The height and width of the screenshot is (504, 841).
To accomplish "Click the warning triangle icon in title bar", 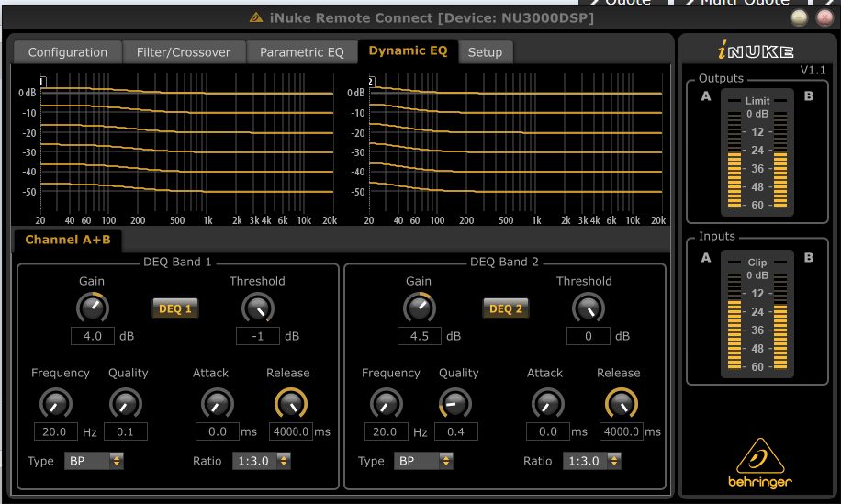I will (256, 17).
